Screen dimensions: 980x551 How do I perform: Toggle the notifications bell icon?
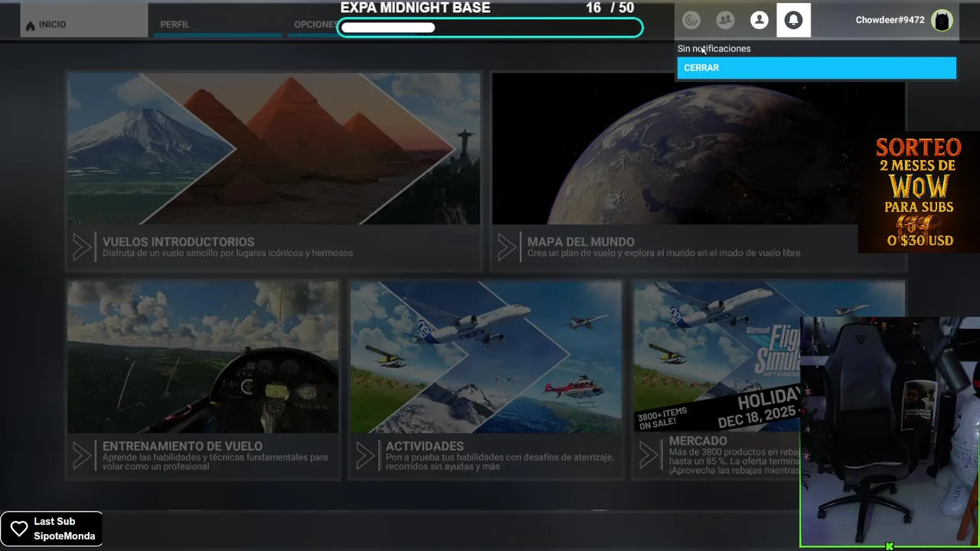pos(793,21)
